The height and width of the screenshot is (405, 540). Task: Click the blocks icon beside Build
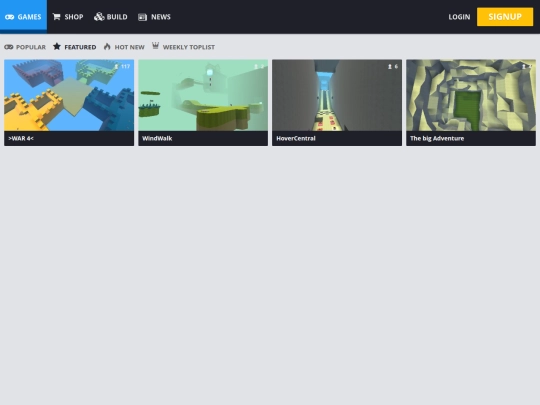99,17
